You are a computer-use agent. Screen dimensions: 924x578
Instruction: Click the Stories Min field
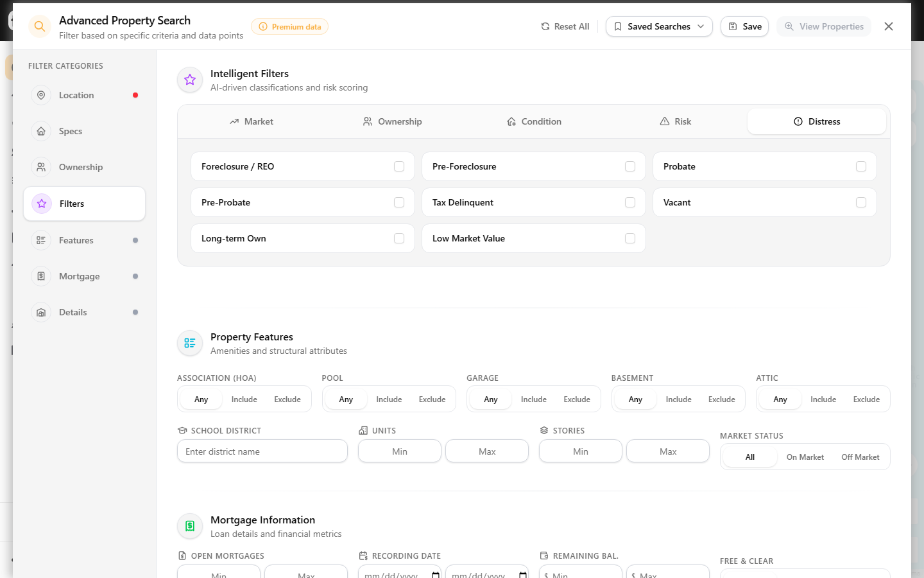click(581, 451)
